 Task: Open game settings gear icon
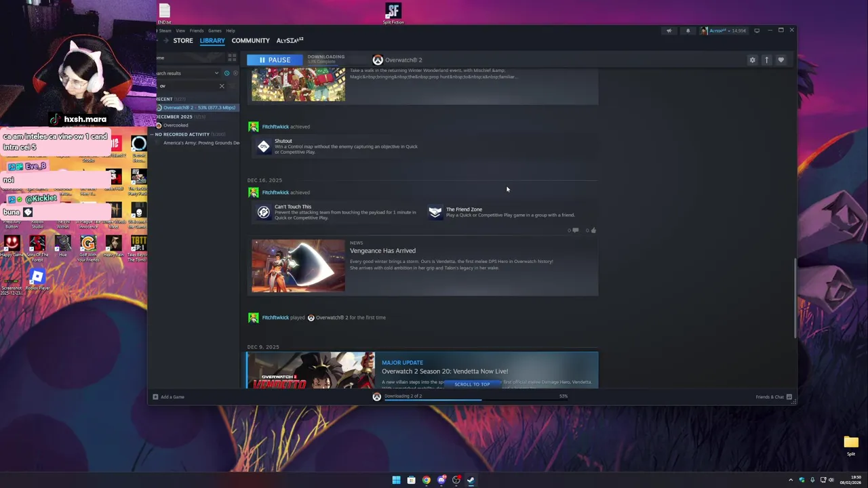tap(752, 60)
